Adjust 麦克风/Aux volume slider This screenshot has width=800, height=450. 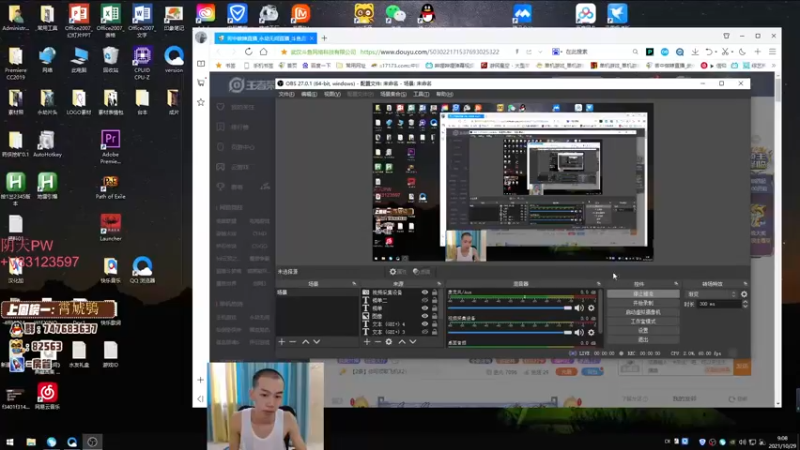click(x=510, y=308)
